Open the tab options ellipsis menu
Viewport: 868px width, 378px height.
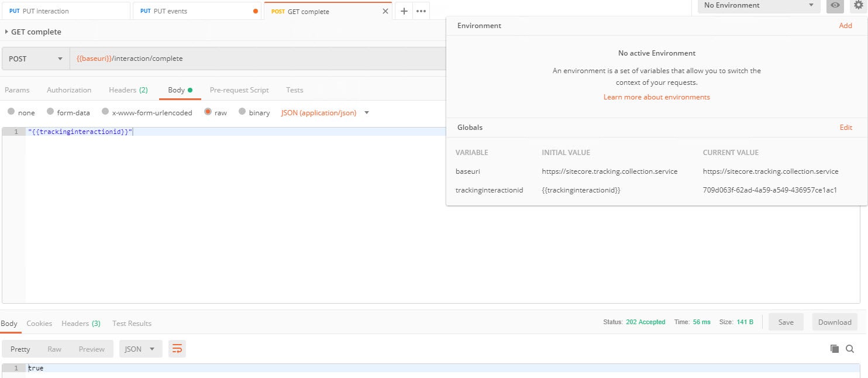(421, 11)
